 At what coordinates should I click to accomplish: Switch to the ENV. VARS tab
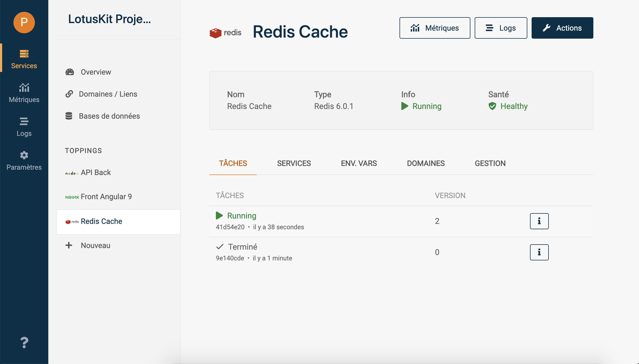(359, 163)
